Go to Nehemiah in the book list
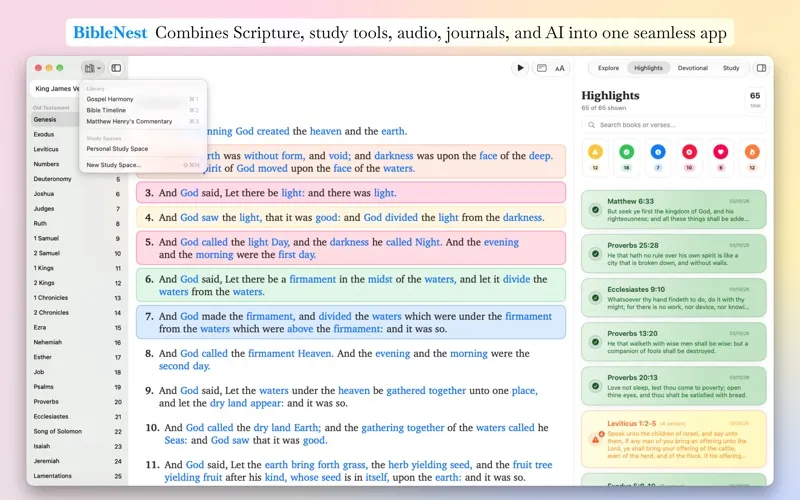 coord(77,342)
